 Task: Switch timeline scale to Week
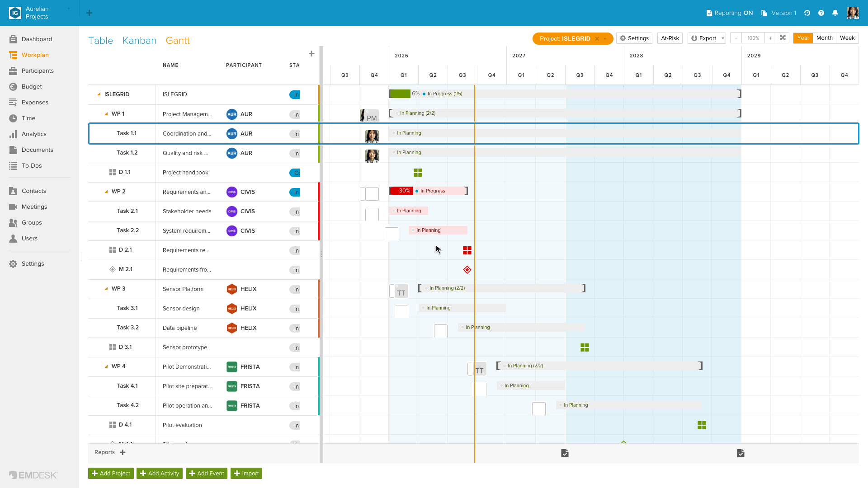[x=847, y=38]
